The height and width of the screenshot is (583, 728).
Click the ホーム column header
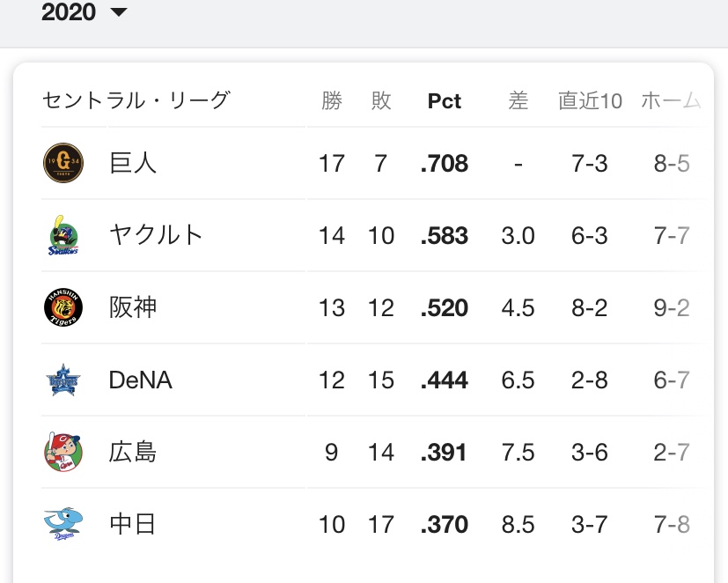tap(671, 100)
